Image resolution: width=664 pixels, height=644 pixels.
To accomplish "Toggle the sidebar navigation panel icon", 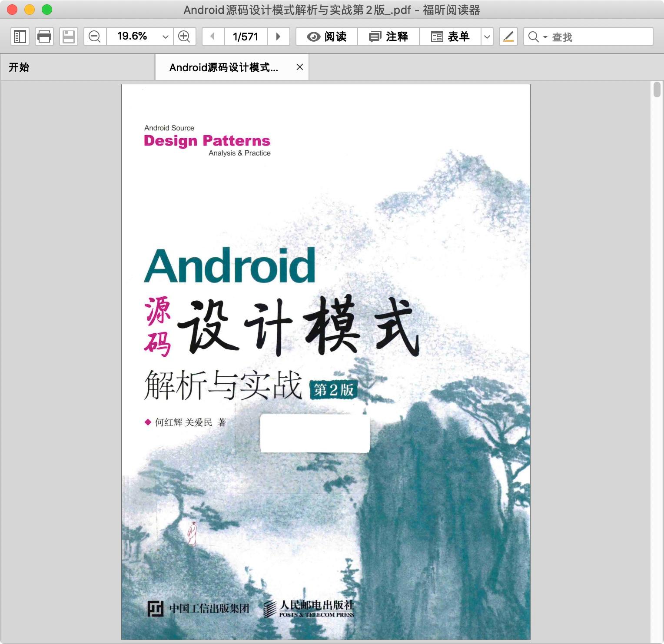I will tap(20, 37).
